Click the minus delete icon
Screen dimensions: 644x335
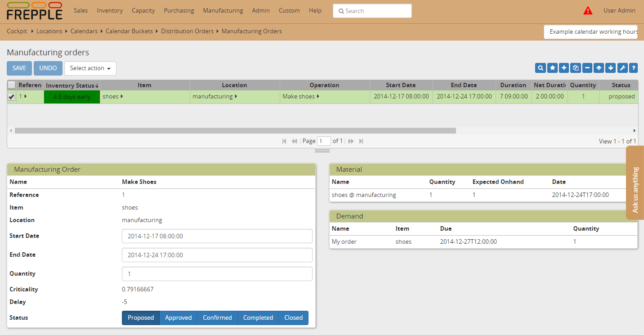(587, 68)
